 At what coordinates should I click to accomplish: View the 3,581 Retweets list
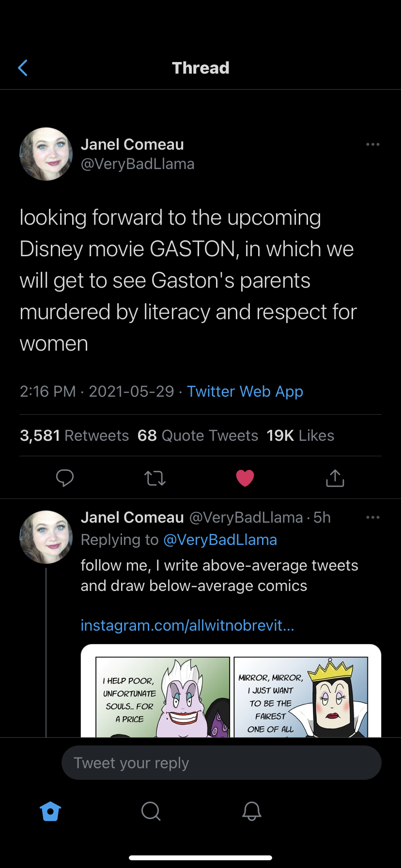[x=74, y=435]
